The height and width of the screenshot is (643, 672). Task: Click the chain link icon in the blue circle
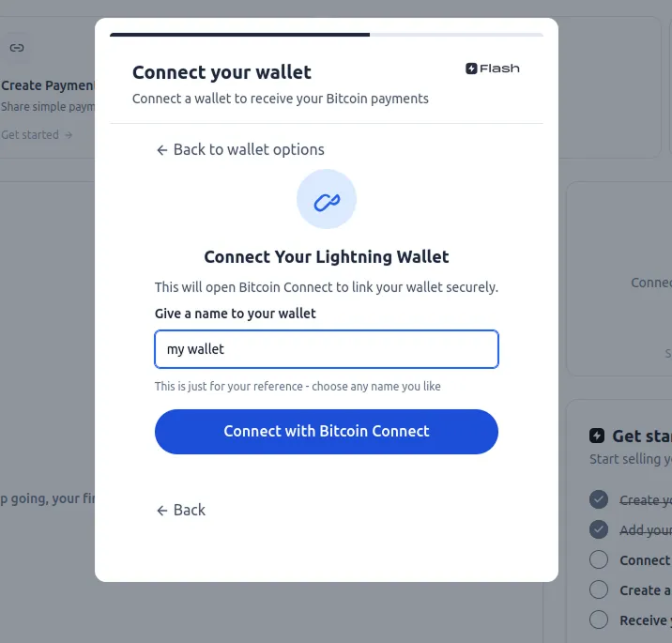(326, 200)
